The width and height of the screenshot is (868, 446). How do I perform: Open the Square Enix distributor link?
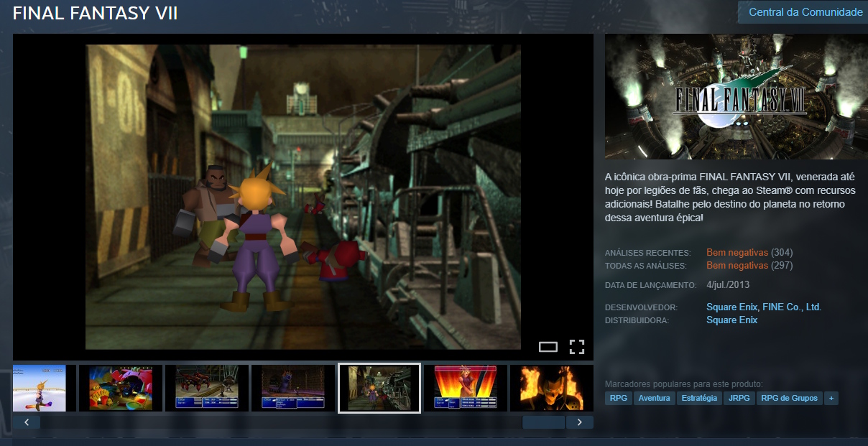tap(731, 320)
